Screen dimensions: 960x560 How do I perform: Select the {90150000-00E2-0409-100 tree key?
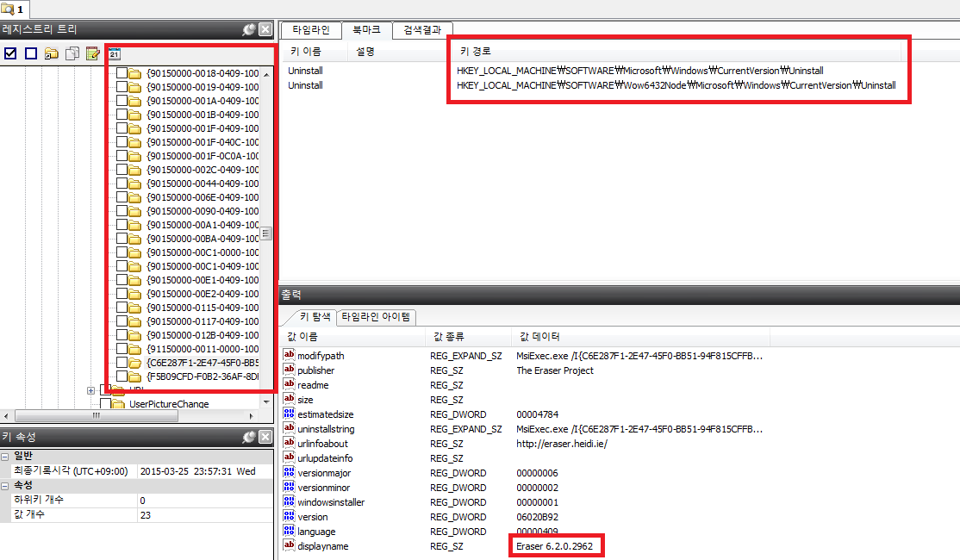pos(203,294)
